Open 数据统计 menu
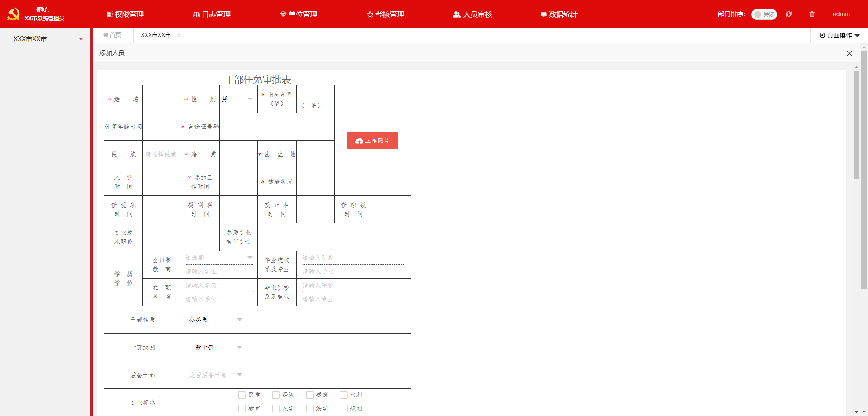868x416 pixels. pyautogui.click(x=559, y=14)
